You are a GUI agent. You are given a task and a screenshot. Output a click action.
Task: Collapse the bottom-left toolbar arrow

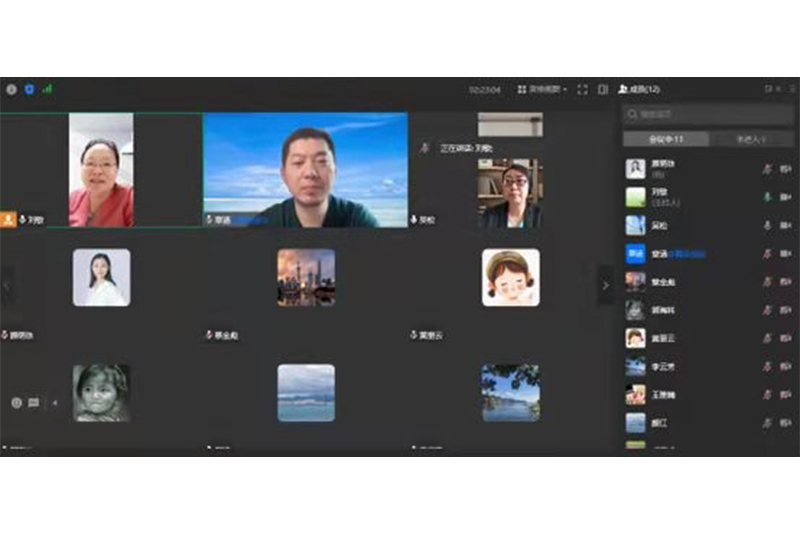click(x=55, y=403)
